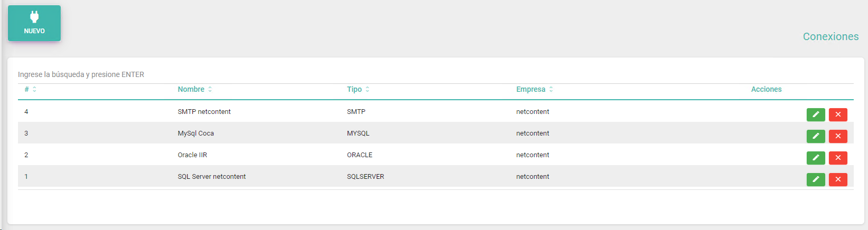The height and width of the screenshot is (230, 868).
Task: Select the Oracle IIR row name
Action: point(192,155)
